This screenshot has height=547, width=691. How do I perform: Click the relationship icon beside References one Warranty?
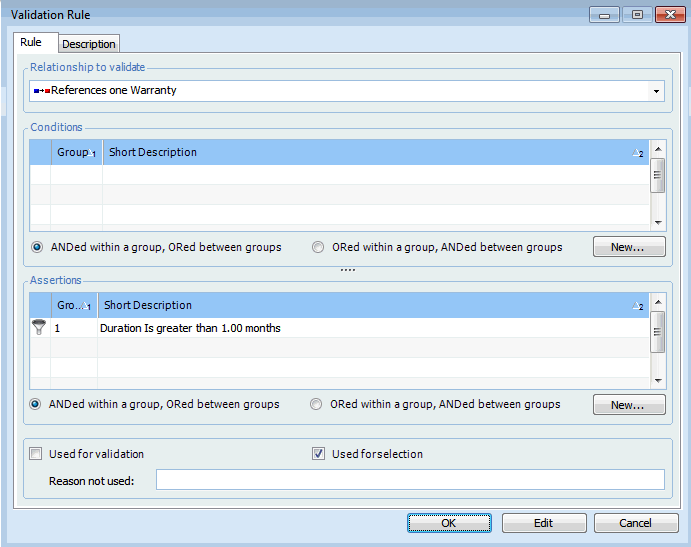(41, 91)
